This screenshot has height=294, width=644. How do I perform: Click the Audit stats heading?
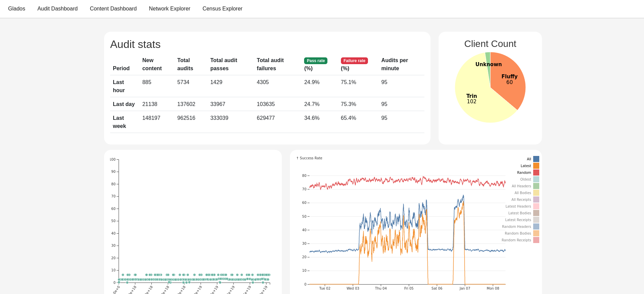pos(135,44)
